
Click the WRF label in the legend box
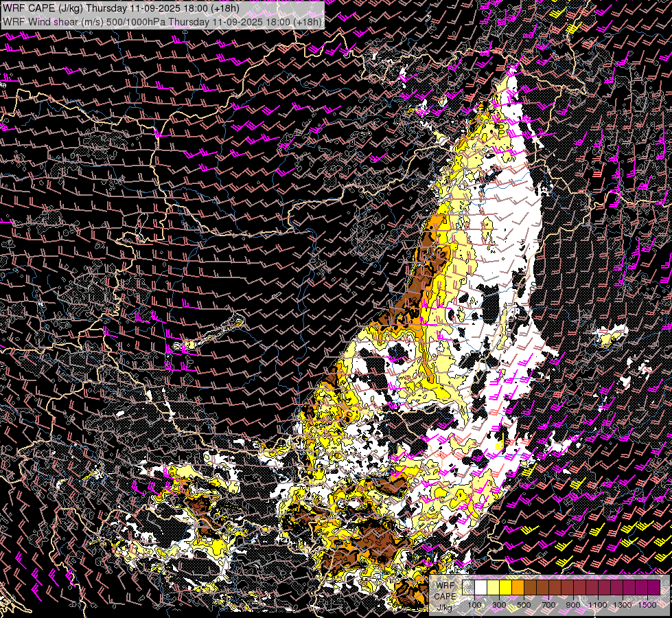[x=445, y=586]
